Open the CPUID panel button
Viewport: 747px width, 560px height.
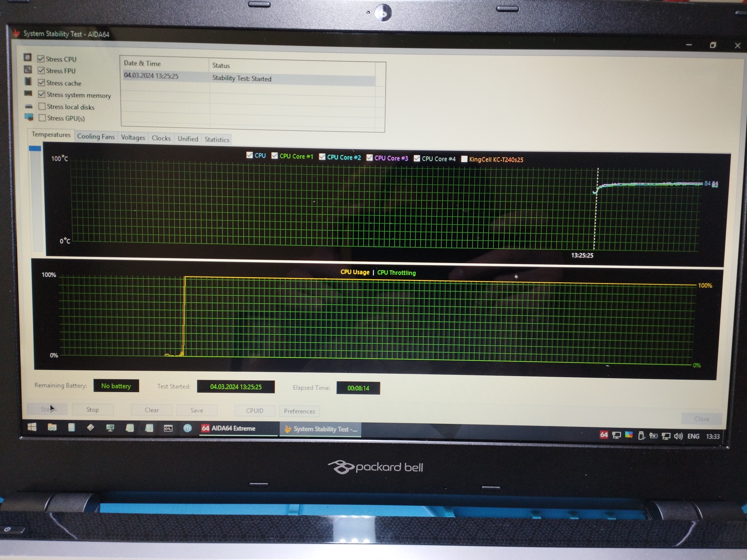[254, 411]
